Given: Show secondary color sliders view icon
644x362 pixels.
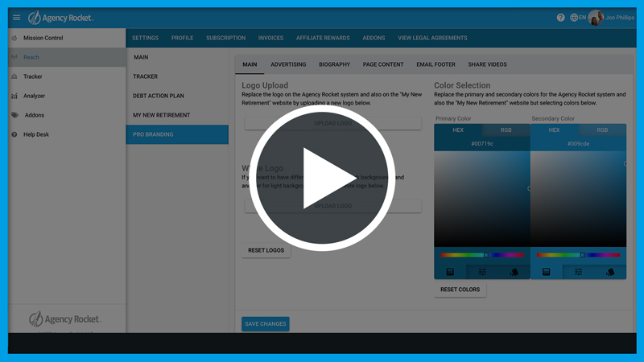Looking at the screenshot, I should pos(578,272).
